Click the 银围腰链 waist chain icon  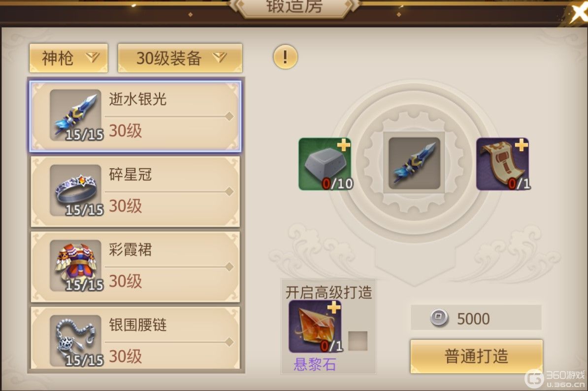75,341
